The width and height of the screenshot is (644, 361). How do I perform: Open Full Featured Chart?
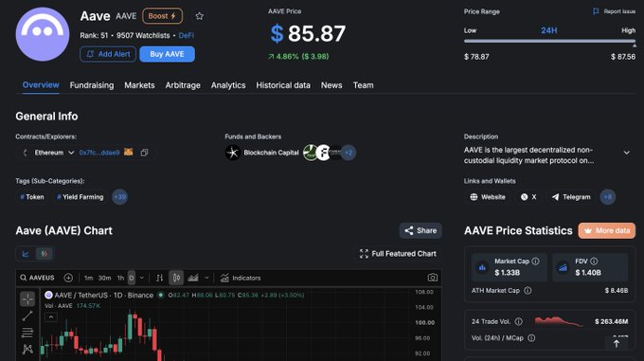pos(398,254)
